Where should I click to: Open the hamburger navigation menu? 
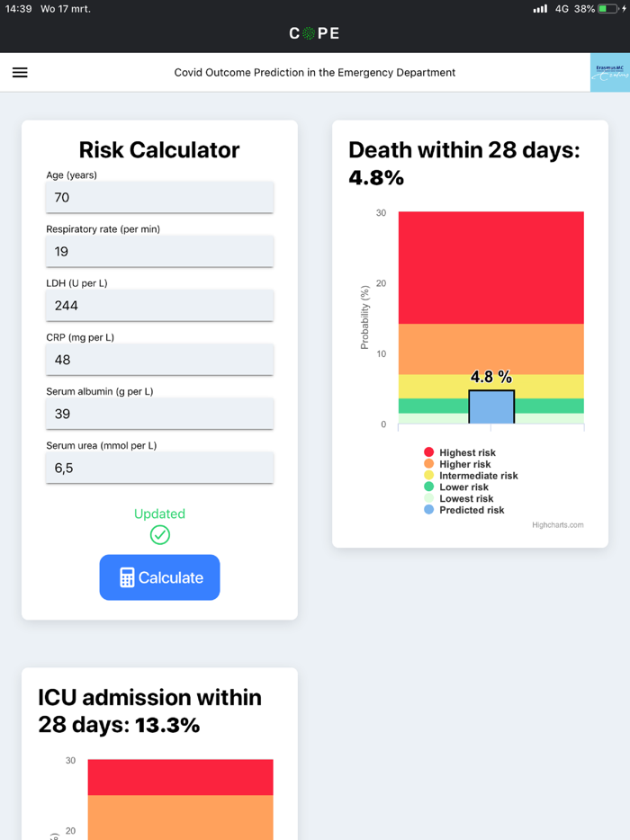click(x=20, y=72)
